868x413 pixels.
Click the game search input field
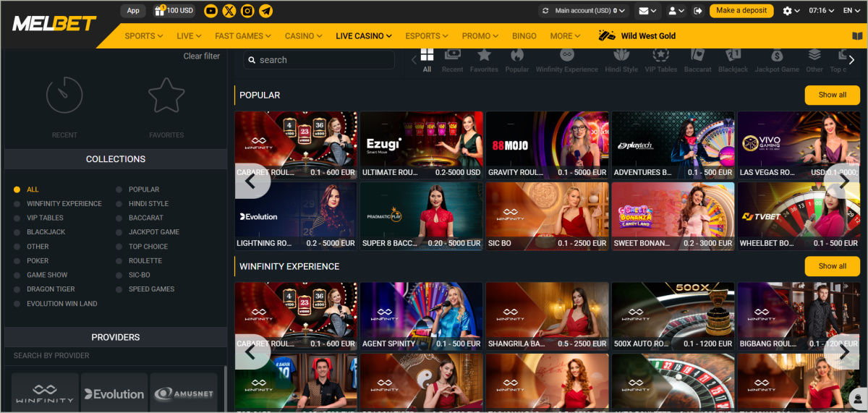coord(322,60)
